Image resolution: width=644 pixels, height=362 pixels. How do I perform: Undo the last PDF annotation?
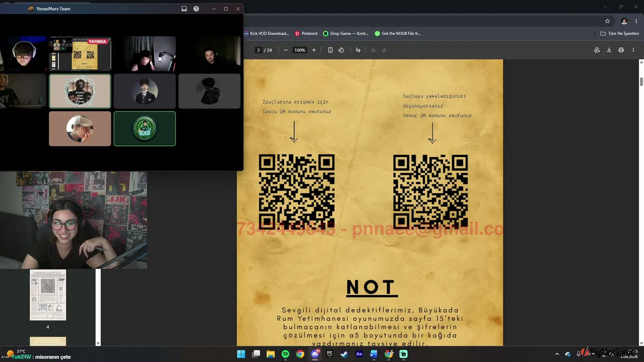pyautogui.click(x=373, y=50)
